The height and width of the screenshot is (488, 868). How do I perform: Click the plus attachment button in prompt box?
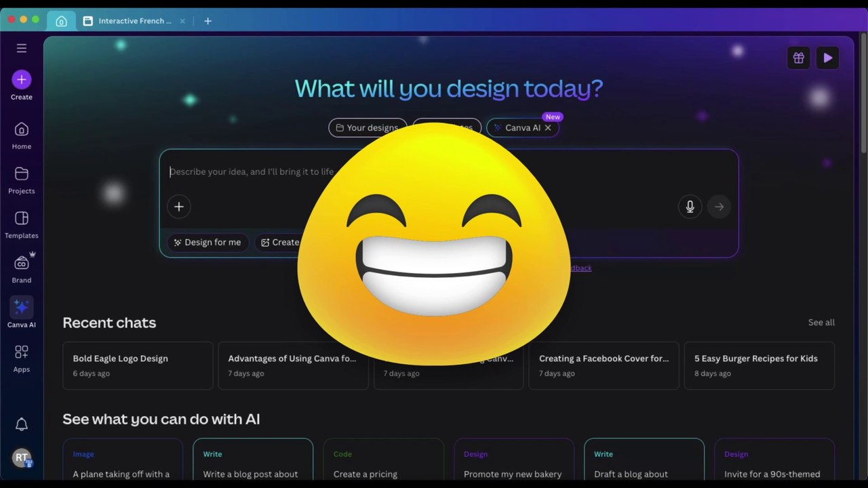(x=179, y=207)
